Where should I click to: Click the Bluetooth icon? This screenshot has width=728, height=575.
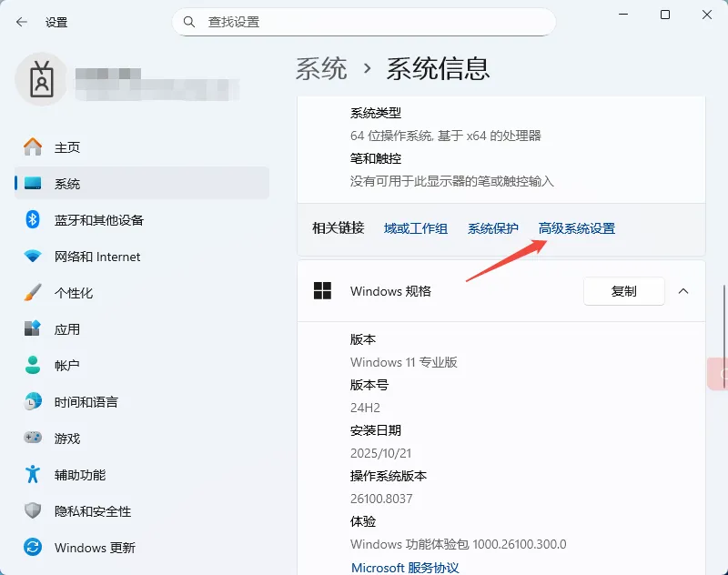coord(33,219)
